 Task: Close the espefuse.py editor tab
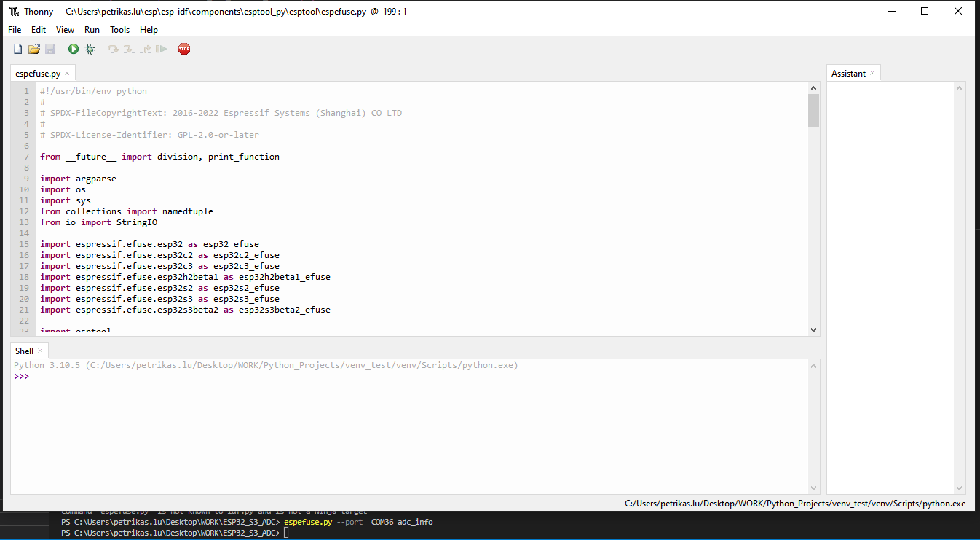[66, 73]
